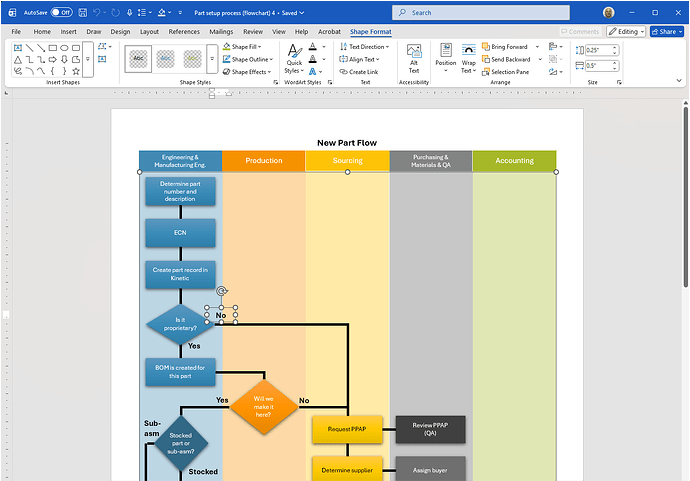690x481 pixels.
Task: Pick the oval shape in Insert Shapes
Action: pyautogui.click(x=64, y=48)
